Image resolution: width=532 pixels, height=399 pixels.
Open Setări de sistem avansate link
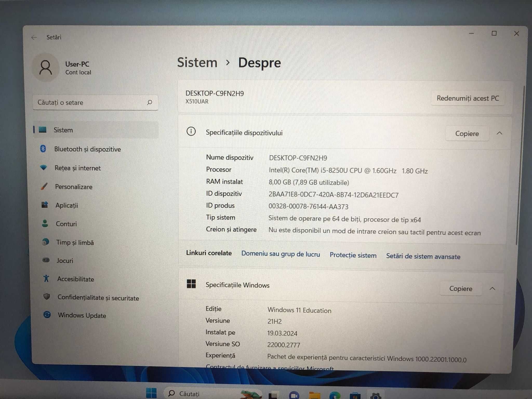coord(423,256)
